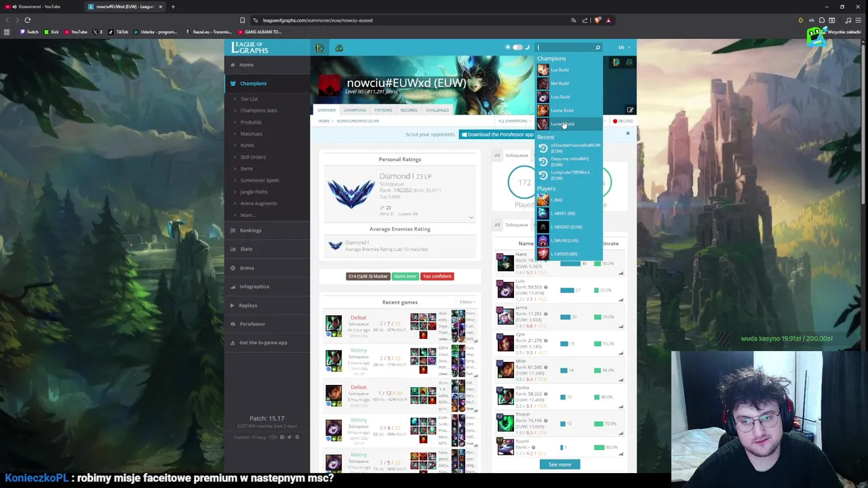868x488 pixels.
Task: Select the All stats tab above played circle
Action: [497, 155]
